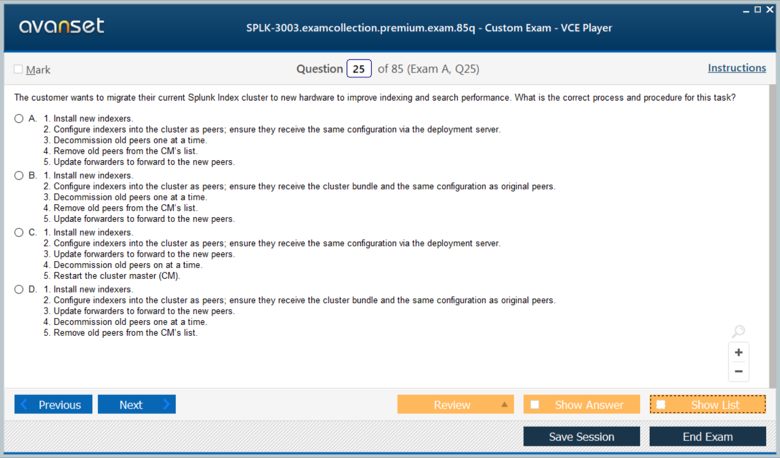Image resolution: width=780 pixels, height=458 pixels.
Task: Choose answer option C
Action: [19, 232]
